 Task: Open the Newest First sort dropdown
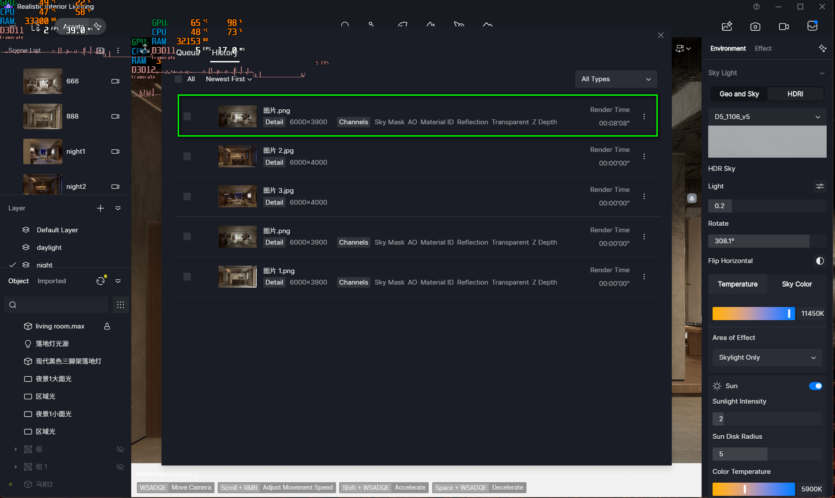(229, 79)
